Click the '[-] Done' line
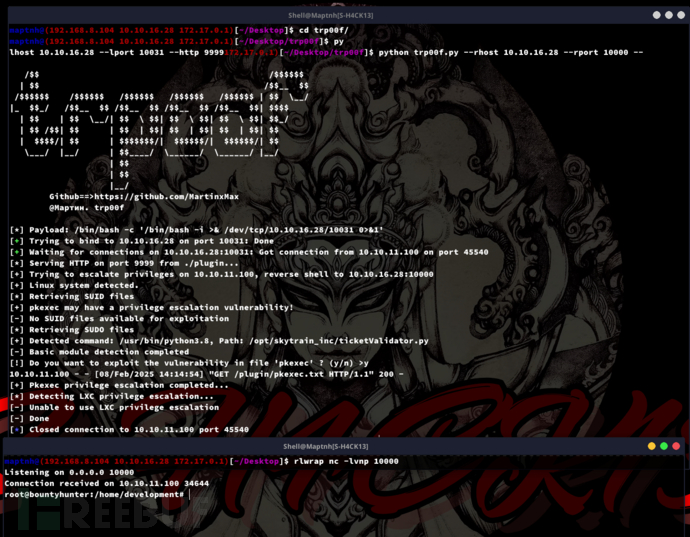This screenshot has height=537, width=690. click(x=29, y=419)
